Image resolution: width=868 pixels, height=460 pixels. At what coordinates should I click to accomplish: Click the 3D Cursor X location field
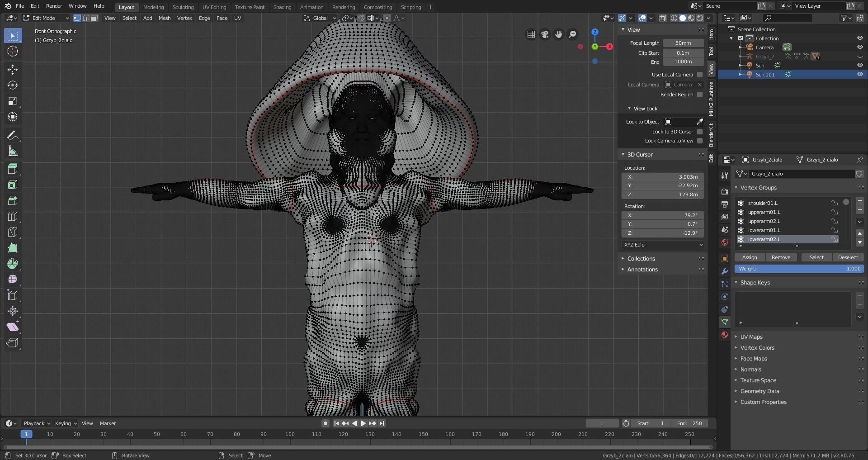663,177
